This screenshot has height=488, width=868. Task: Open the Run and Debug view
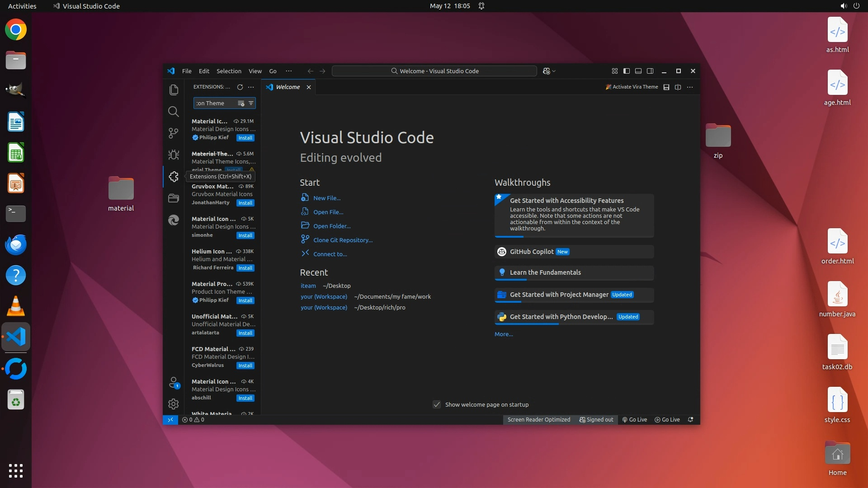(x=174, y=155)
